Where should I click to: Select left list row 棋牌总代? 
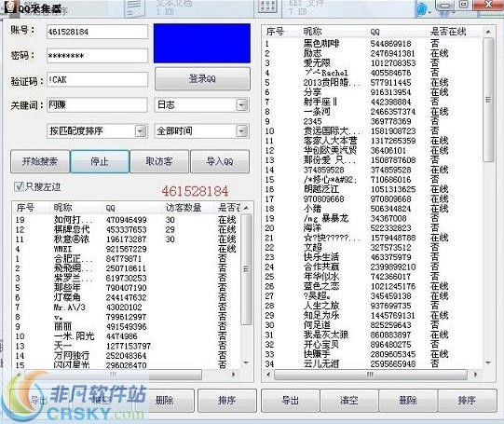point(127,229)
